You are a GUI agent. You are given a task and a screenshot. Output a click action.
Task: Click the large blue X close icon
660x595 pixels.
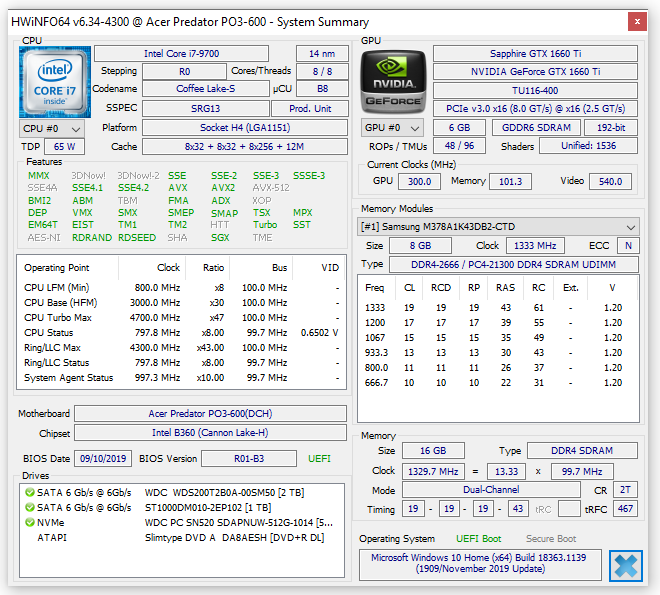point(626,566)
